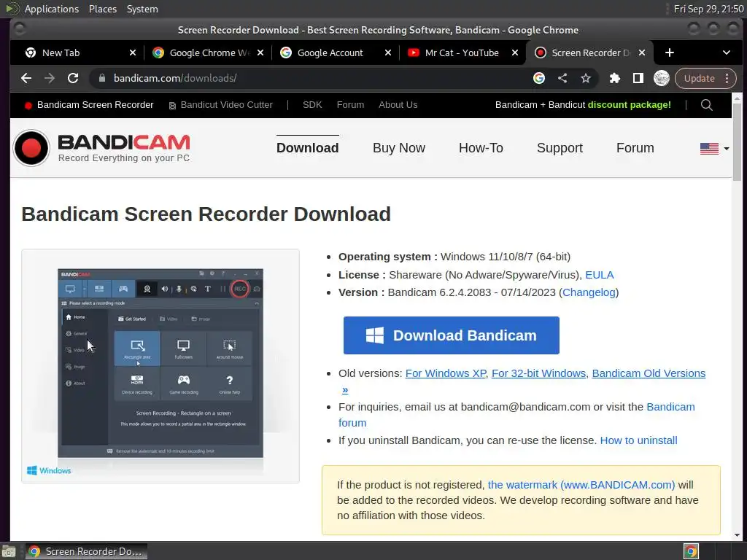This screenshot has width=747, height=560.
Task: Switch to Google Chrome We tab
Action: click(208, 52)
